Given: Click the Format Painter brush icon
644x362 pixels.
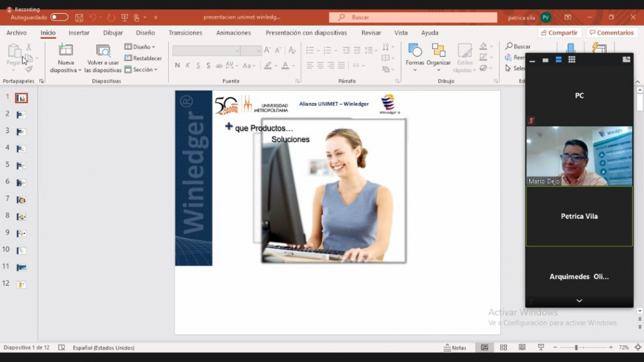Looking at the screenshot, I should point(29,69).
